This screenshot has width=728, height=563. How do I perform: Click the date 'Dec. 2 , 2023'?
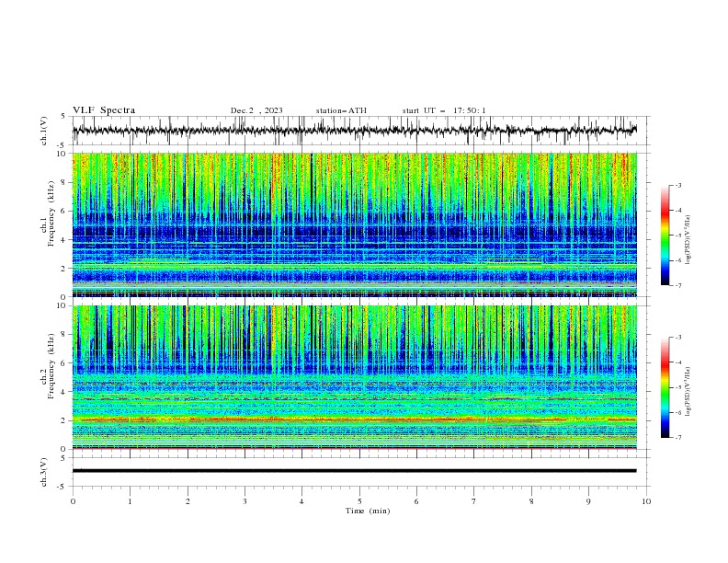coord(256,110)
